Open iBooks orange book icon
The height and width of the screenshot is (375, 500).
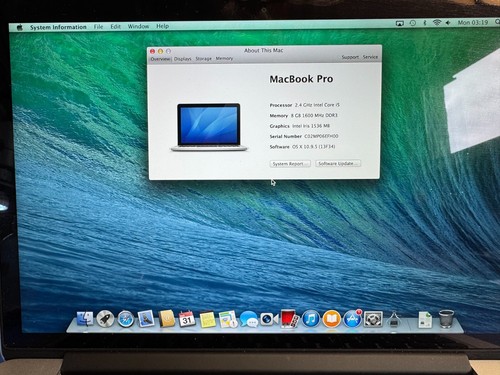331,319
